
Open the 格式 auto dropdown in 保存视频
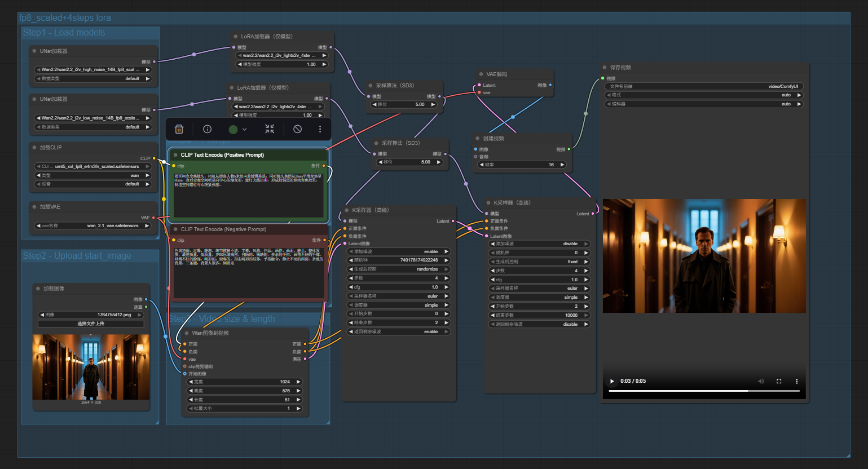(704, 95)
